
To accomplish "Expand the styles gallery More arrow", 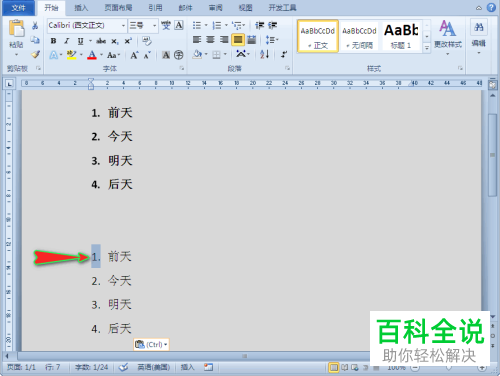I will [x=427, y=48].
